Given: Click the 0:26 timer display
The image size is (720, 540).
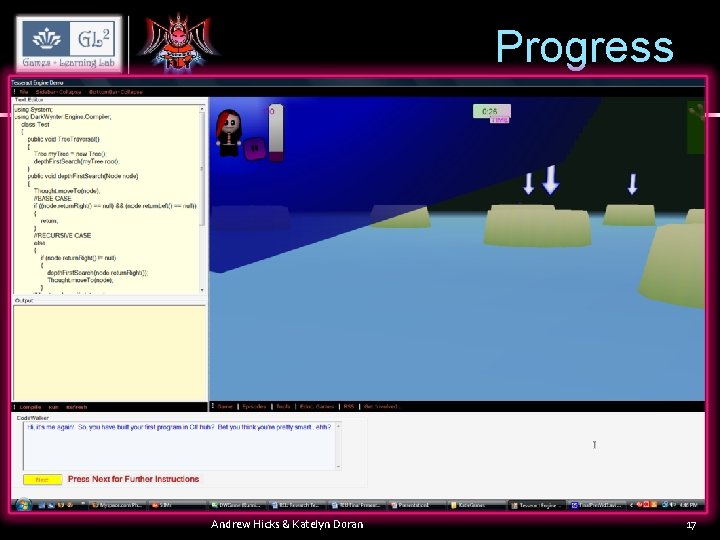Looking at the screenshot, I should click(x=491, y=111).
